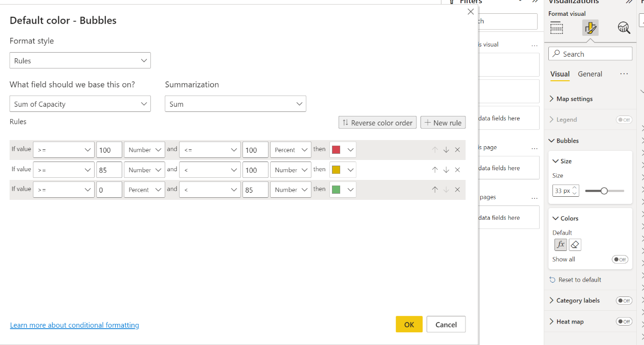Image resolution: width=644 pixels, height=345 pixels.
Task: Move the second rule up
Action: coord(435,170)
